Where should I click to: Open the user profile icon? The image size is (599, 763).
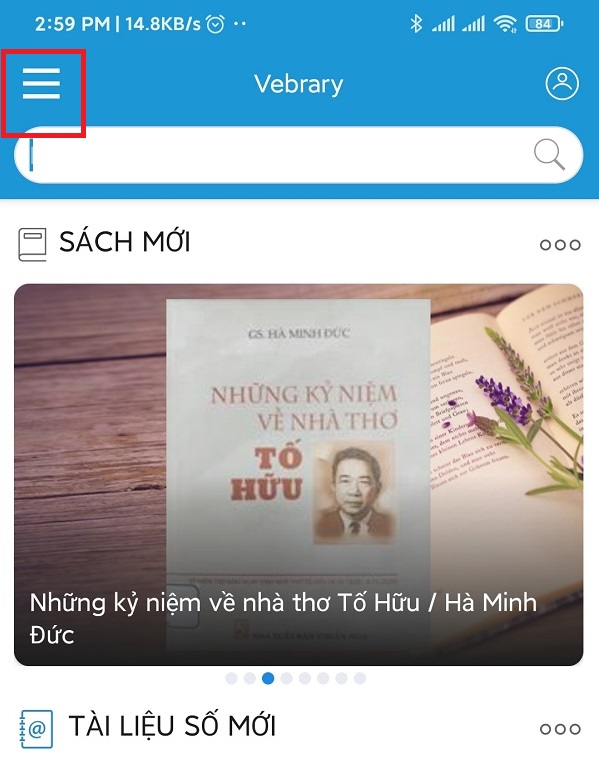point(562,83)
